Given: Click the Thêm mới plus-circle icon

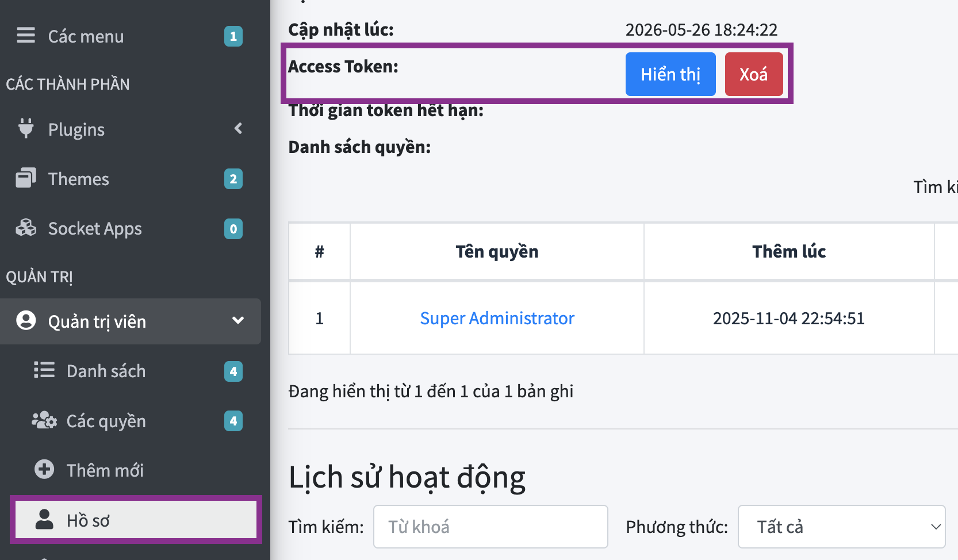Looking at the screenshot, I should 44,470.
